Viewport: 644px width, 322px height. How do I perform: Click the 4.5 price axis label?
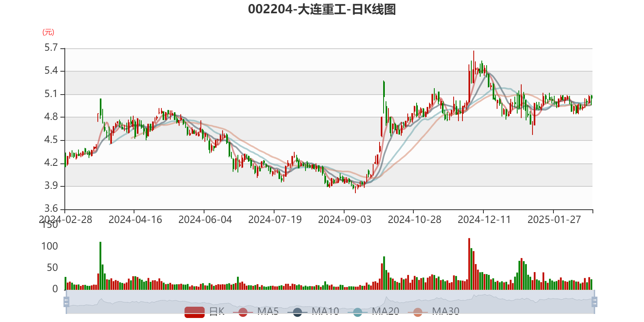pyautogui.click(x=51, y=140)
